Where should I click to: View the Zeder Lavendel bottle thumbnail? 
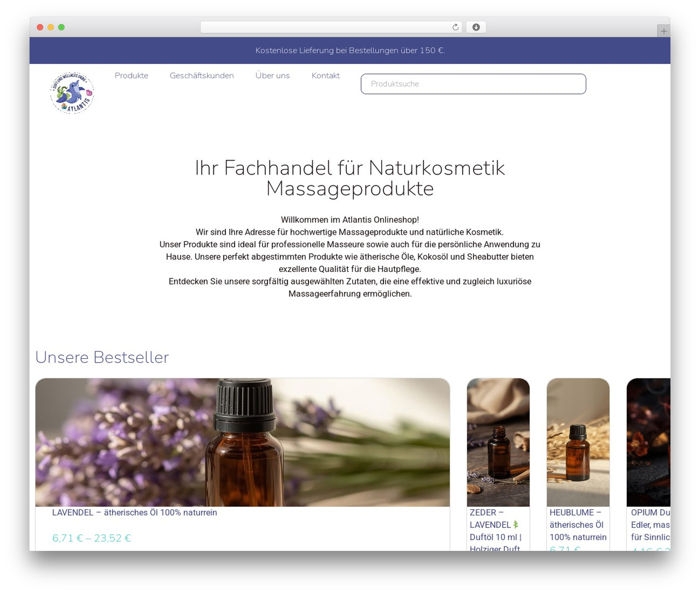tap(498, 443)
